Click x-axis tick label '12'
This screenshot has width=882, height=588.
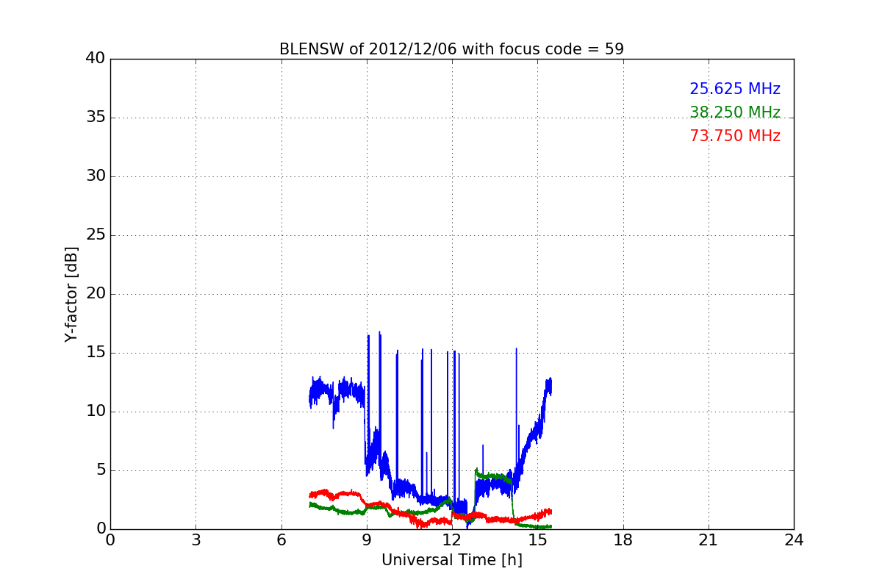click(452, 540)
